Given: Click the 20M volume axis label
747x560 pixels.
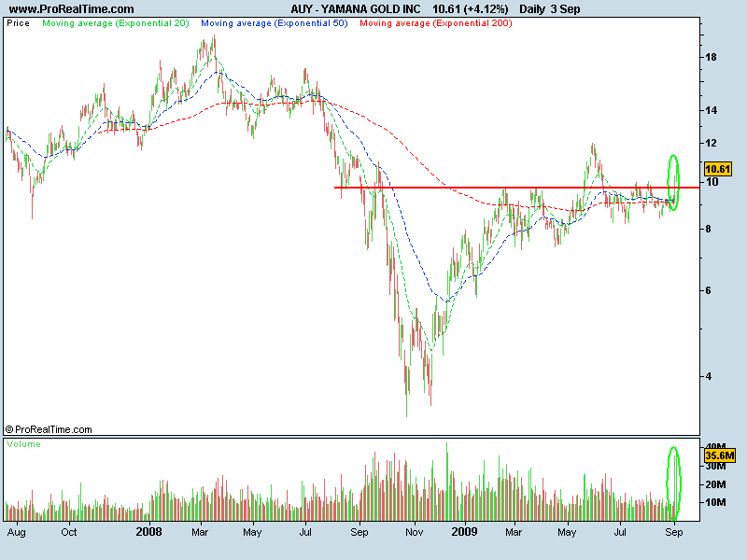Looking at the screenshot, I should click(x=715, y=484).
